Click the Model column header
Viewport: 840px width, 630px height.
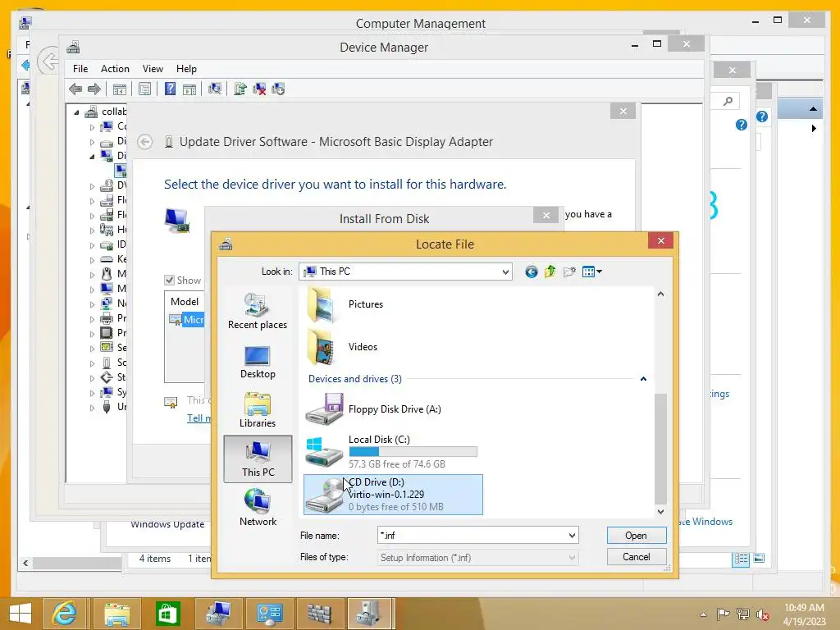point(185,302)
